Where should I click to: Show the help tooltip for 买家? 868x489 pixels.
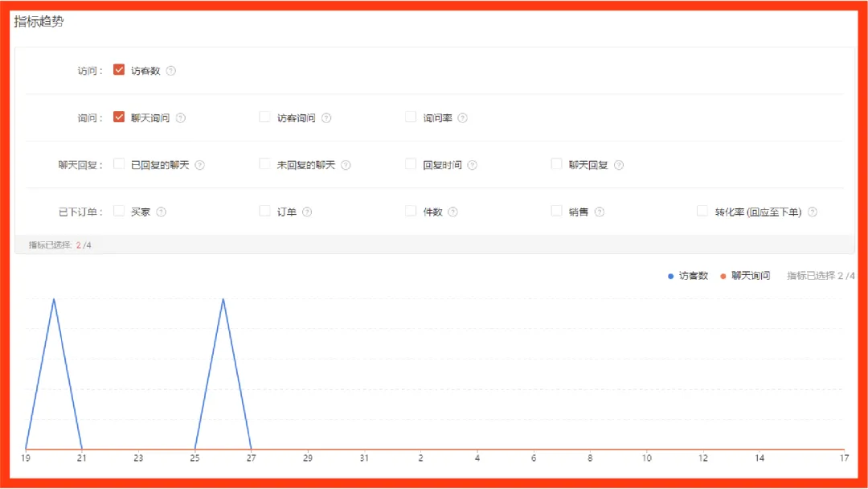tap(161, 212)
